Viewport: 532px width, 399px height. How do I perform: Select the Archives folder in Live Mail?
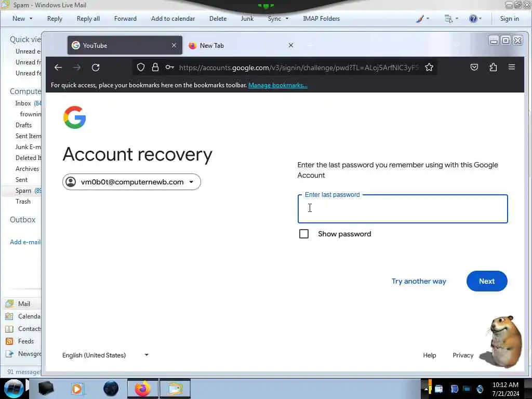coord(27,169)
